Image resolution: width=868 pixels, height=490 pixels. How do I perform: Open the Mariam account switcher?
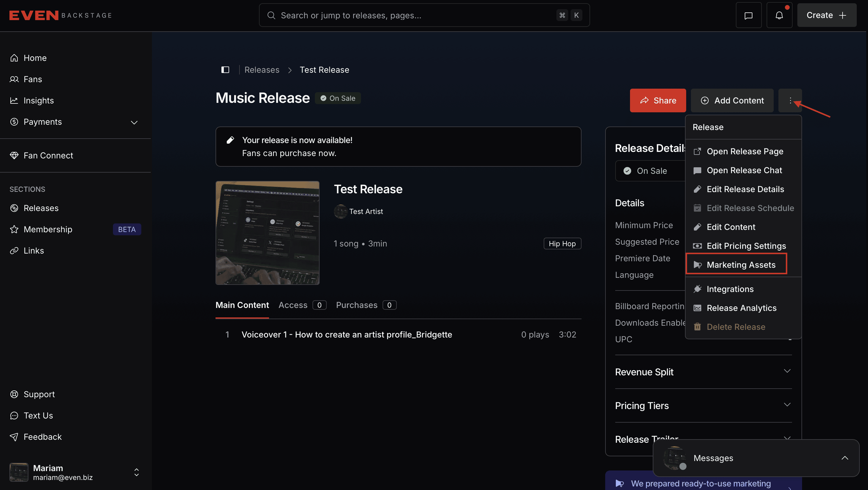click(75, 472)
